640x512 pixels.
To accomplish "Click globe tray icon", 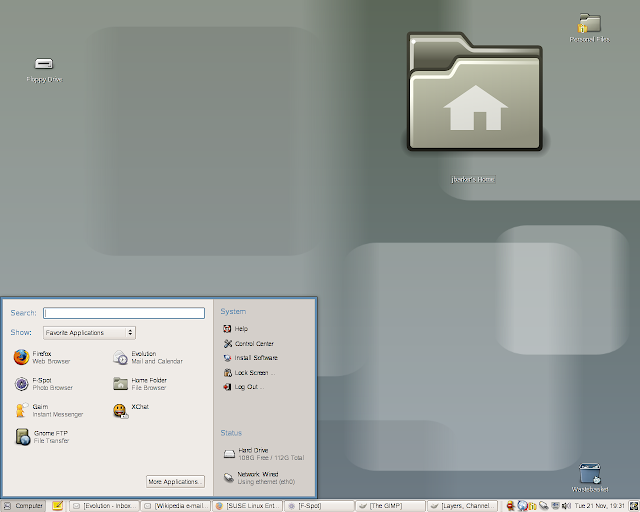I will click(522, 506).
